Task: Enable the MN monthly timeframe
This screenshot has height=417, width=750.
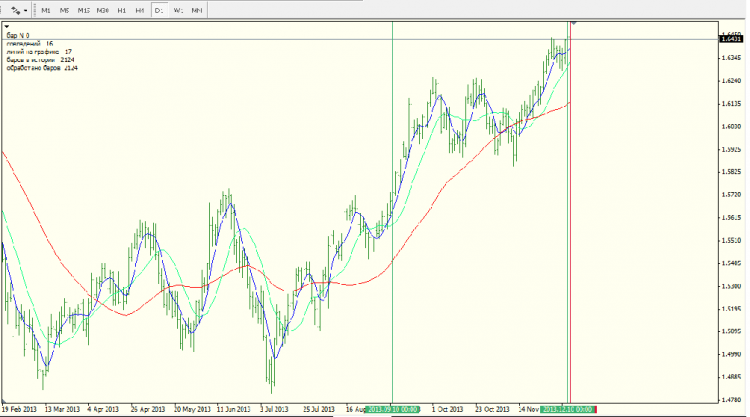Action: 197,9
